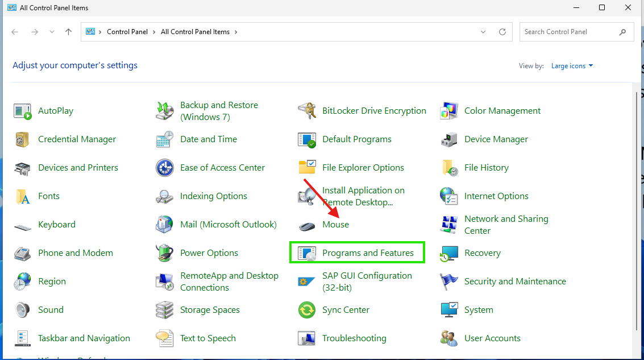Viewport: 644px width, 360px height.
Task: Go up one level with Up arrow
Action: click(69, 32)
